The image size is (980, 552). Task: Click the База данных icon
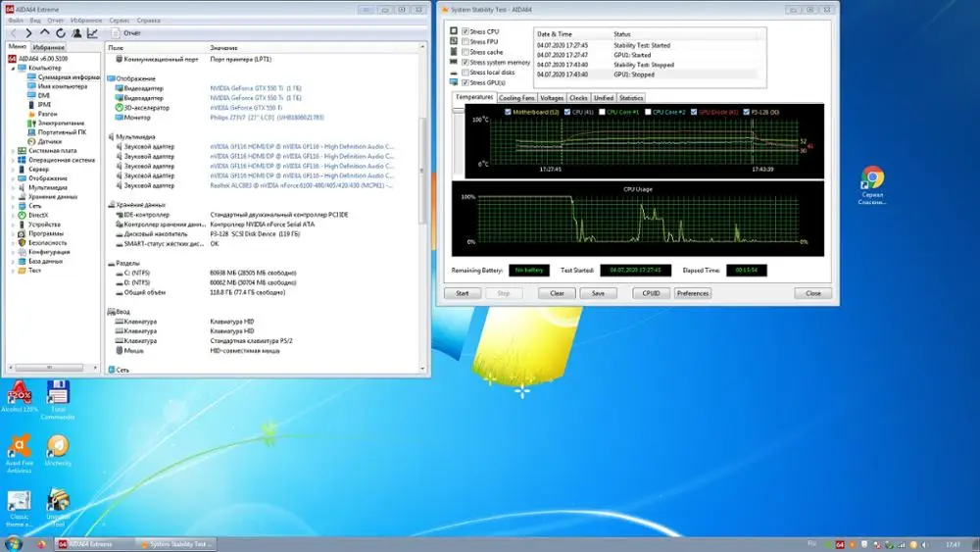tap(22, 262)
